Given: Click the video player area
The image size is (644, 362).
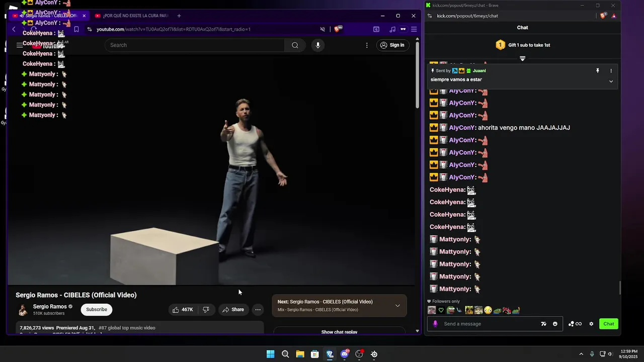Looking at the screenshot, I should tap(211, 169).
